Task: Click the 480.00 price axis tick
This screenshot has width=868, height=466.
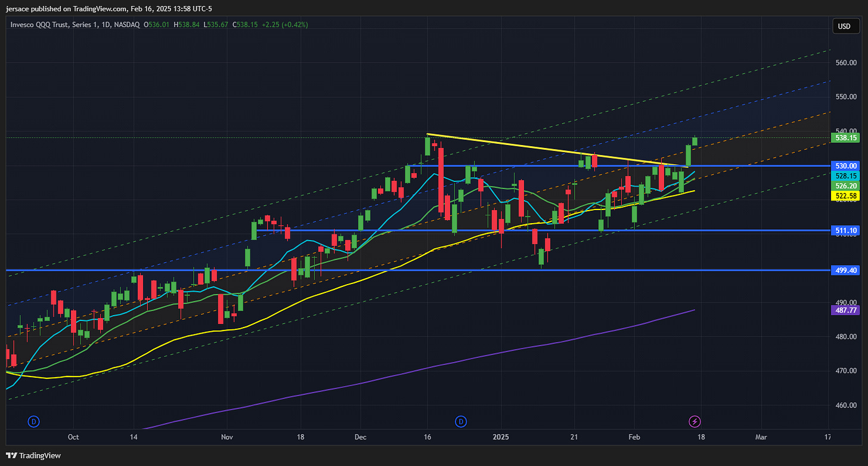Action: (847, 337)
